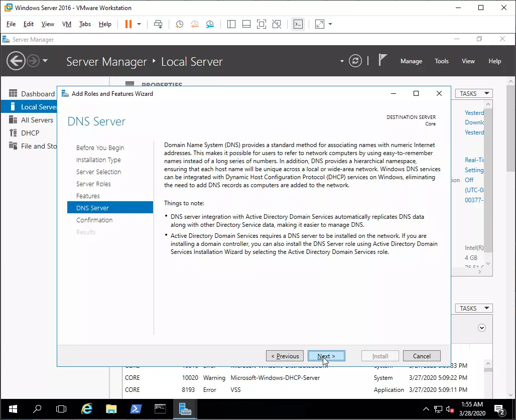
Task: Open the VM menu
Action: click(x=67, y=24)
